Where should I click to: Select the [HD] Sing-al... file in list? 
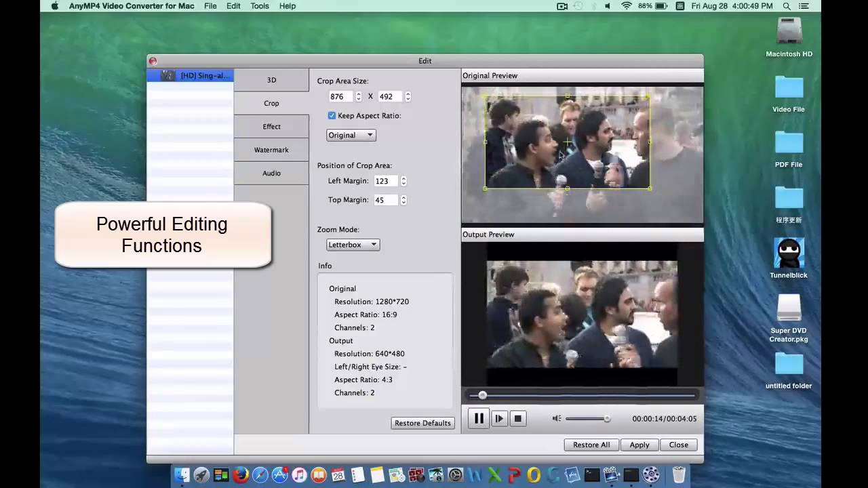191,75
